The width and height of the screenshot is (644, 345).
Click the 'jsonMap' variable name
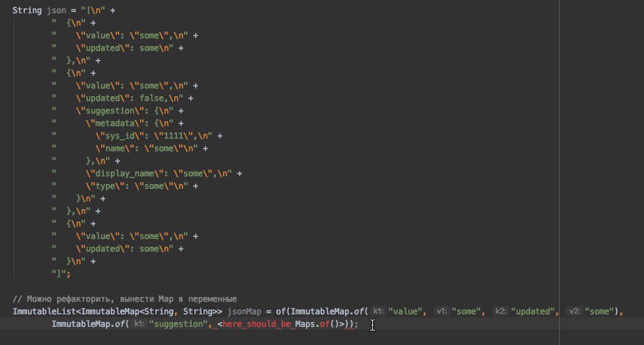245,312
